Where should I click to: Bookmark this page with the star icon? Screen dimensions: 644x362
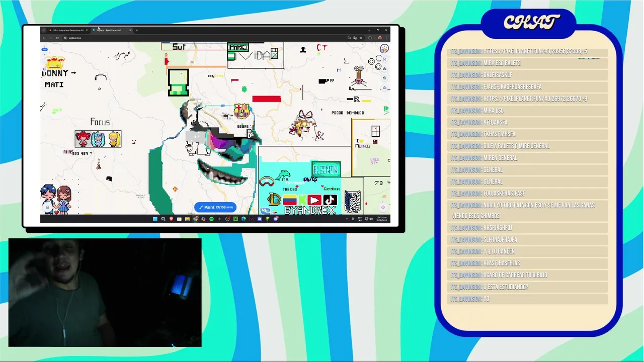coord(361,38)
